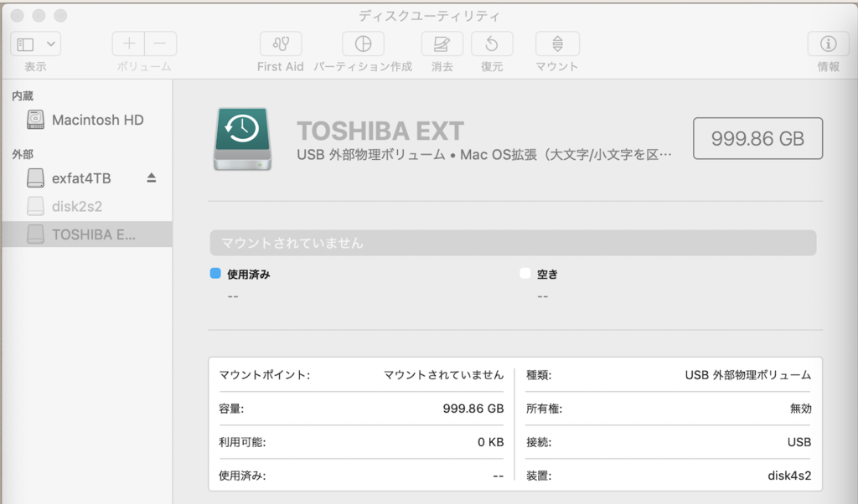The height and width of the screenshot is (504, 858).
Task: Click 所有権 value 無効
Action: pos(800,409)
